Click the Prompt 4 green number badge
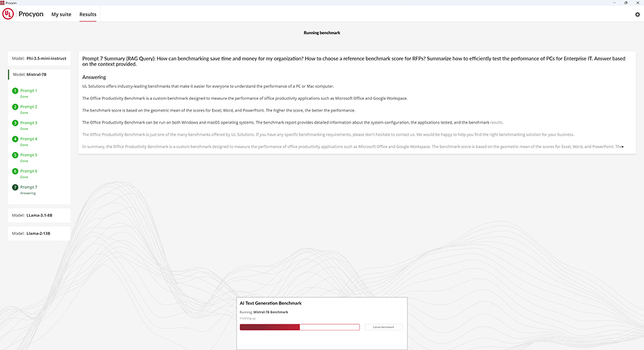The height and width of the screenshot is (350, 644). pos(15,139)
